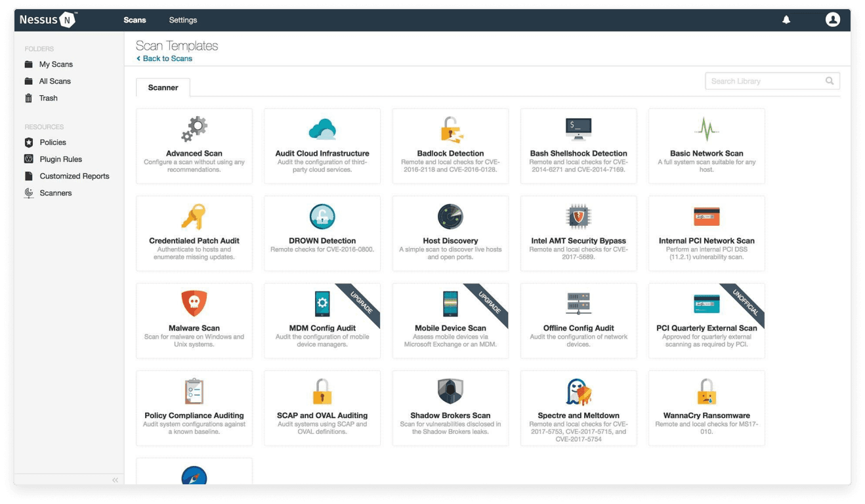Switch to the Scanner tab
The image size is (865, 504).
[163, 87]
